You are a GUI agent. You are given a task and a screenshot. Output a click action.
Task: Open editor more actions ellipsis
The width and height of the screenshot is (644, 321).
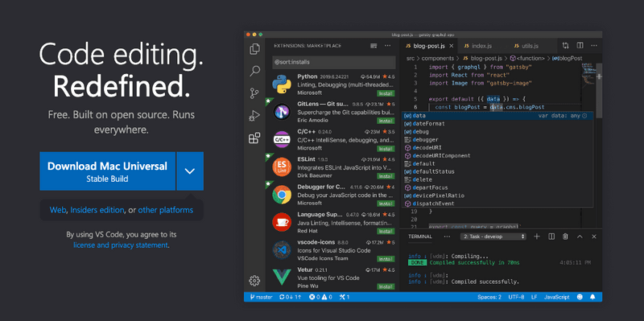pyautogui.click(x=594, y=46)
